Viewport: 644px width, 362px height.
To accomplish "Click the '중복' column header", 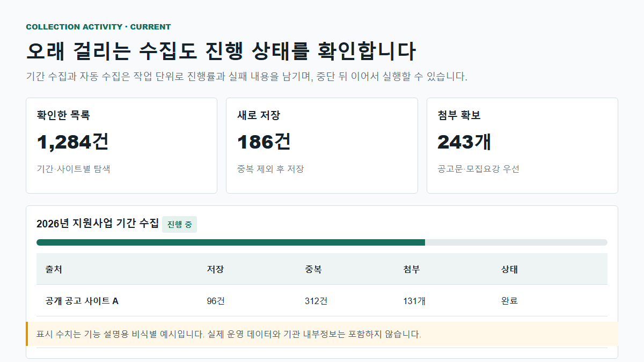I will click(313, 269).
